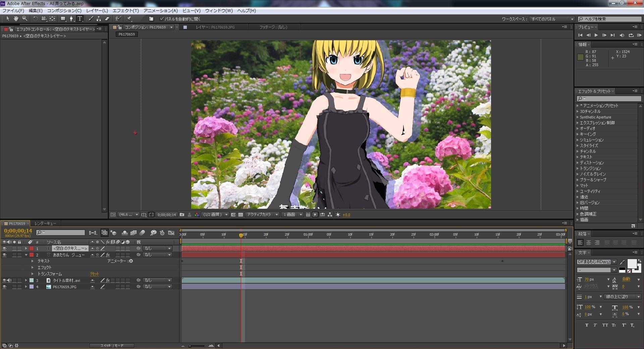Switch to the レンダーキュー tab
This screenshot has height=349, width=644.
point(45,223)
